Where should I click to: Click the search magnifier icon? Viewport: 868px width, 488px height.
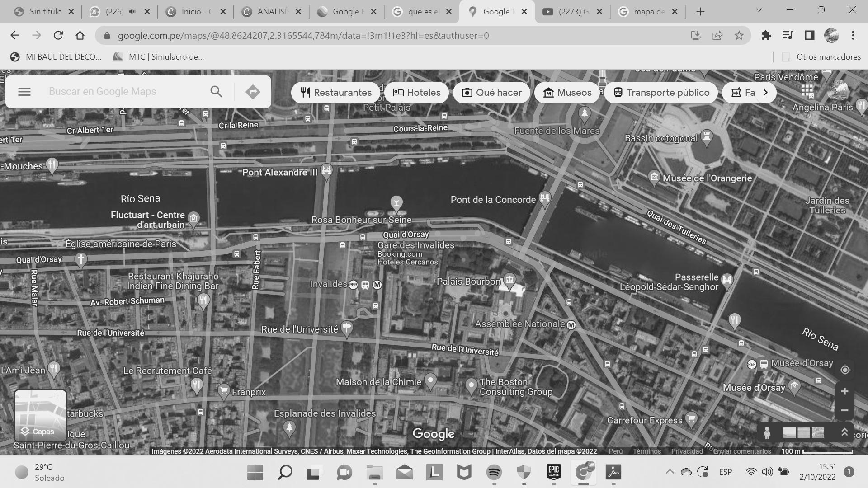[x=216, y=92]
